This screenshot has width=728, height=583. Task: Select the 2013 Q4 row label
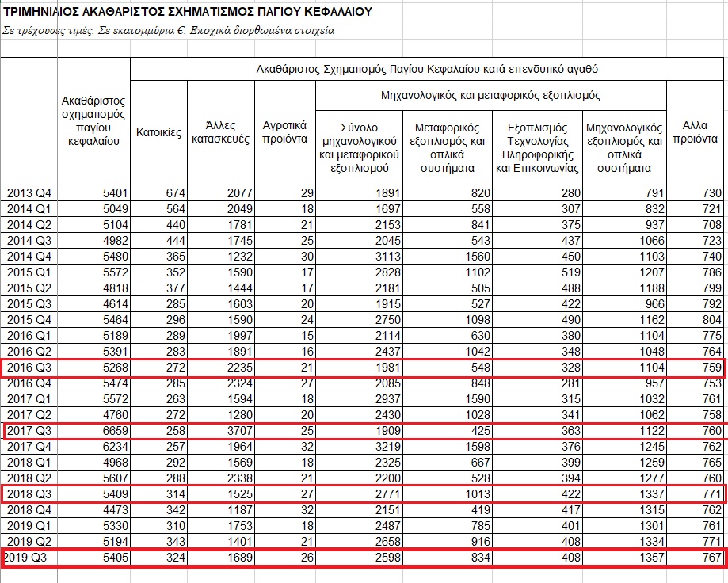[29, 193]
